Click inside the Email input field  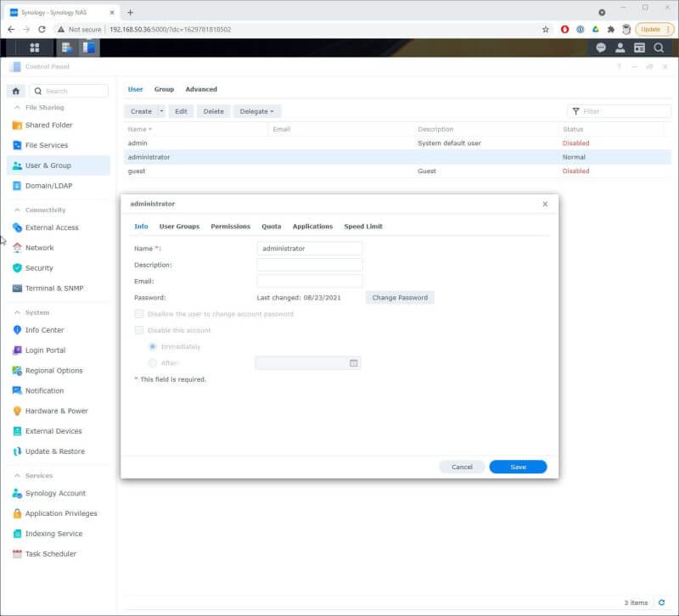[x=311, y=280]
